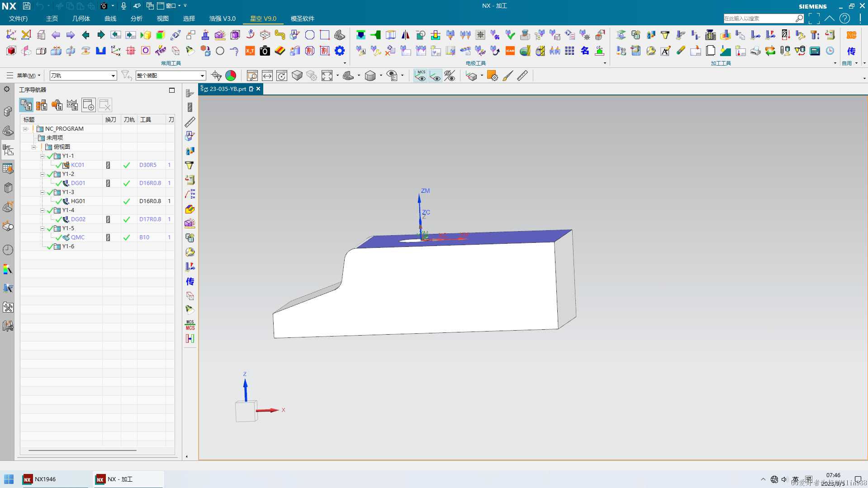Viewport: 868px width, 488px height.
Task: Switch to the 分析 ribbon tab
Action: coord(137,19)
